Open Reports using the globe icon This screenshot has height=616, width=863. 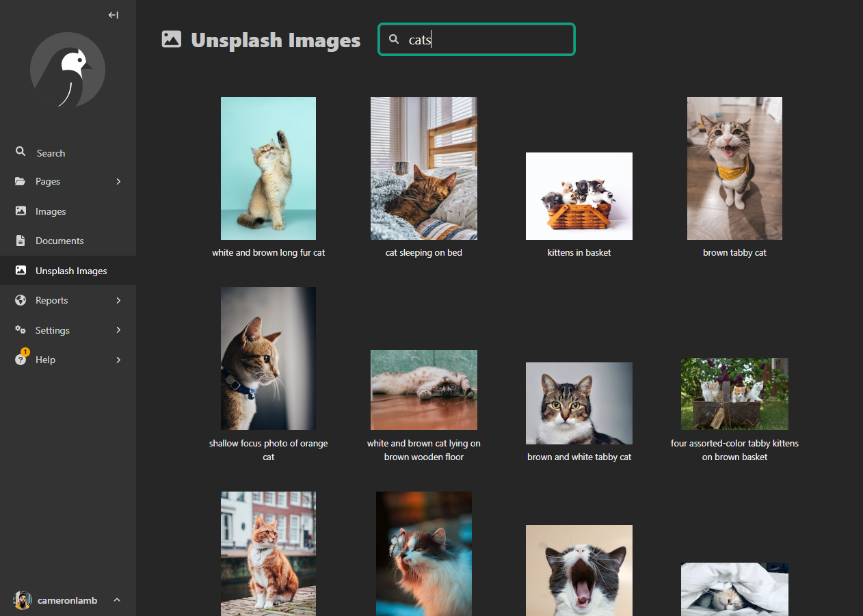click(x=20, y=299)
